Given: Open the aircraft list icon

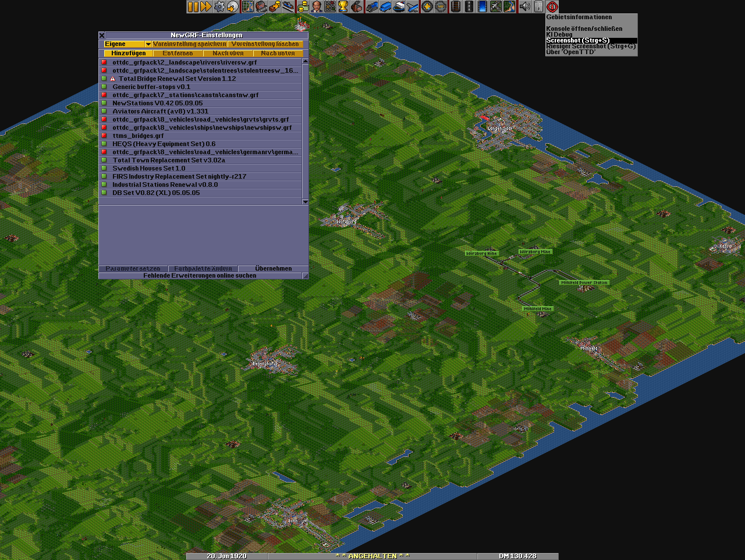Looking at the screenshot, I should coord(413,6).
